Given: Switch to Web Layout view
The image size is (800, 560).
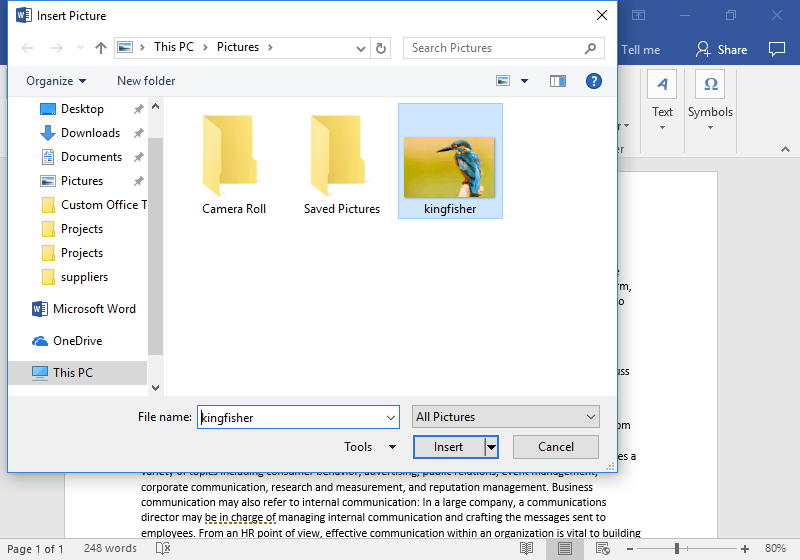Looking at the screenshot, I should (603, 549).
